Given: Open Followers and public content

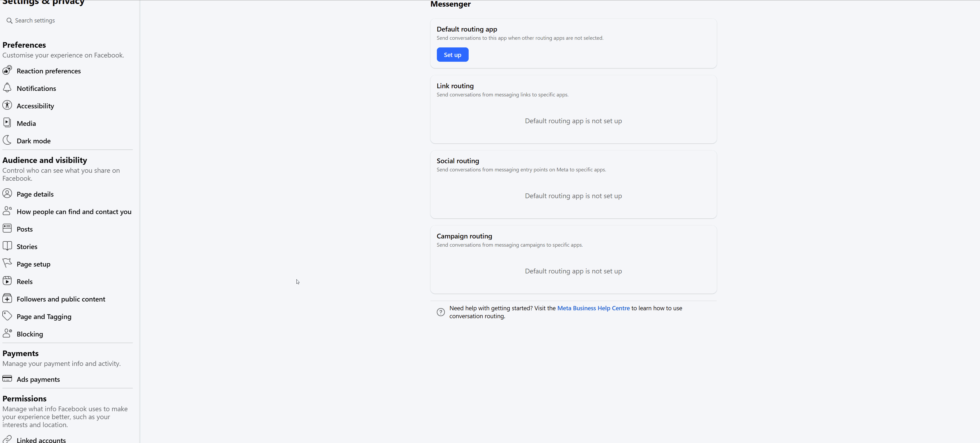Looking at the screenshot, I should 61,299.
